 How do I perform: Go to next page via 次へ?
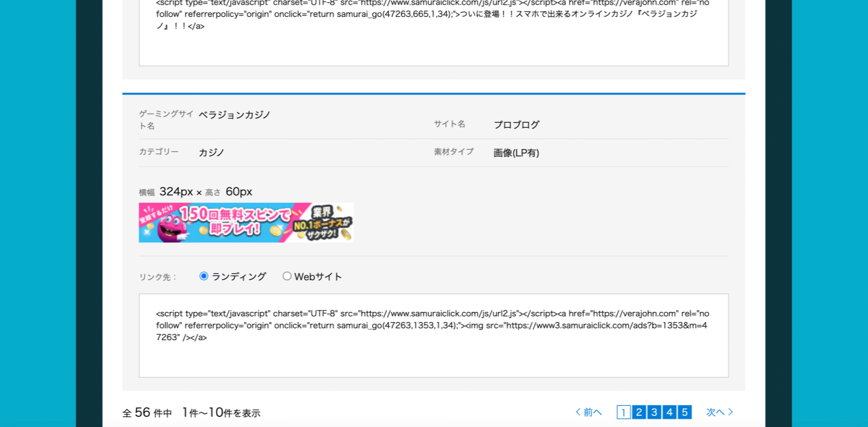click(x=720, y=412)
